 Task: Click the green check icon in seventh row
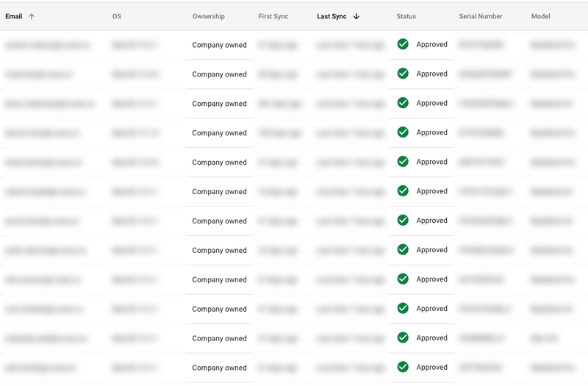(x=403, y=221)
